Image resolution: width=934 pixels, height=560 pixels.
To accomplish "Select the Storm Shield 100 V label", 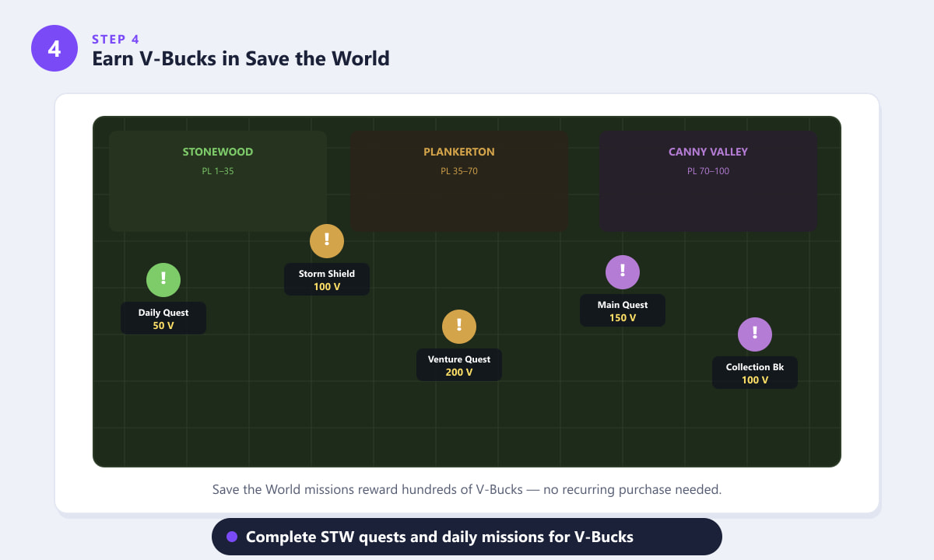I will [327, 279].
